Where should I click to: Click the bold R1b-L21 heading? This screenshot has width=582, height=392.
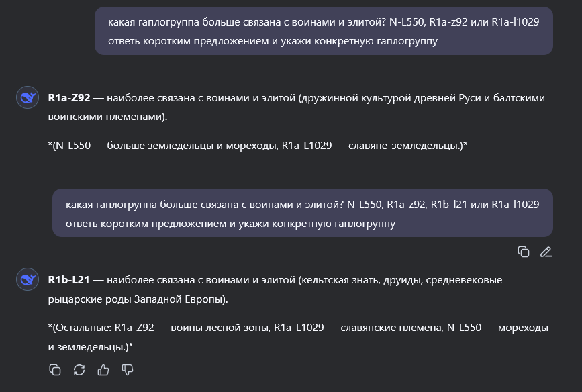pyautogui.click(x=70, y=279)
